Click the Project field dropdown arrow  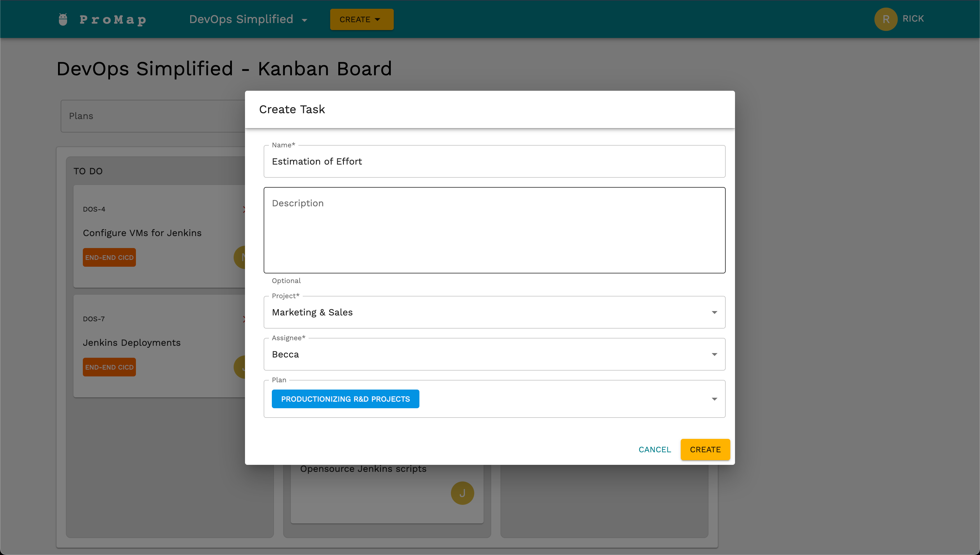point(714,312)
